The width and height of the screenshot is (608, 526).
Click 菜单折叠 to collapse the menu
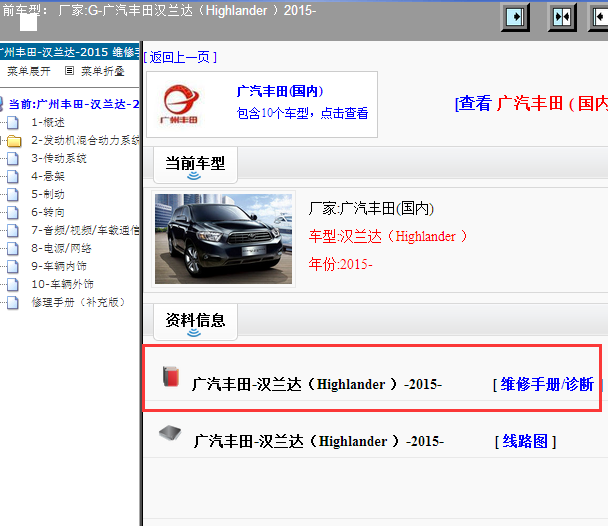tap(103, 71)
